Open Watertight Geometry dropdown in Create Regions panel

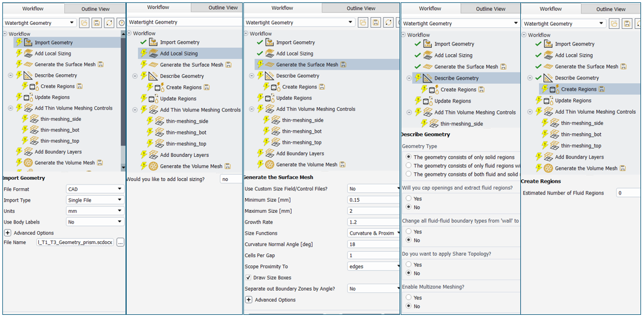tap(564, 24)
